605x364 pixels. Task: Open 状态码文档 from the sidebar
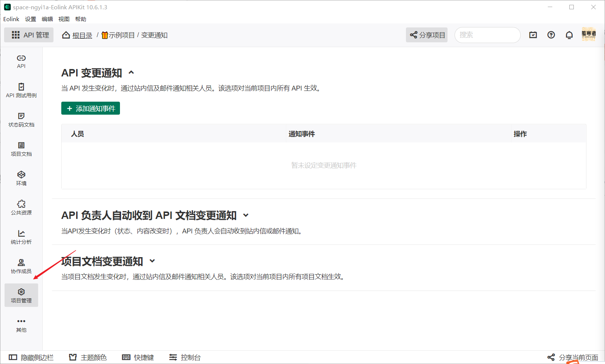(x=21, y=119)
